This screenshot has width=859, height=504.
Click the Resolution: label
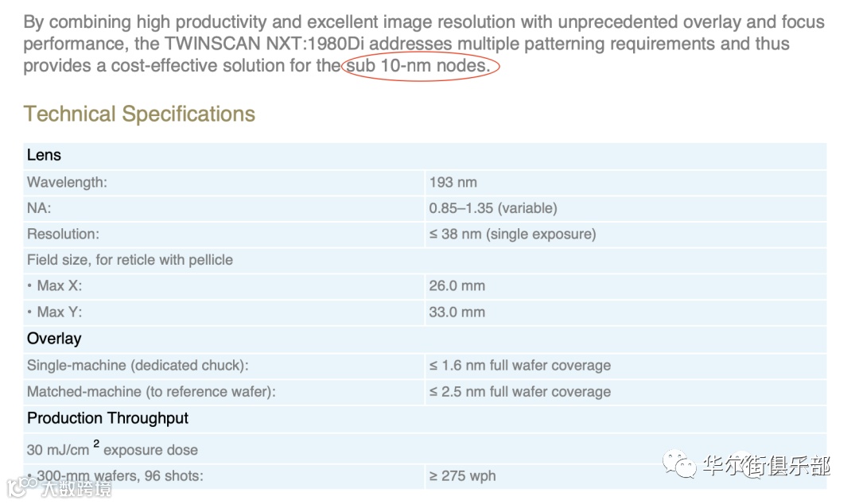(x=63, y=234)
